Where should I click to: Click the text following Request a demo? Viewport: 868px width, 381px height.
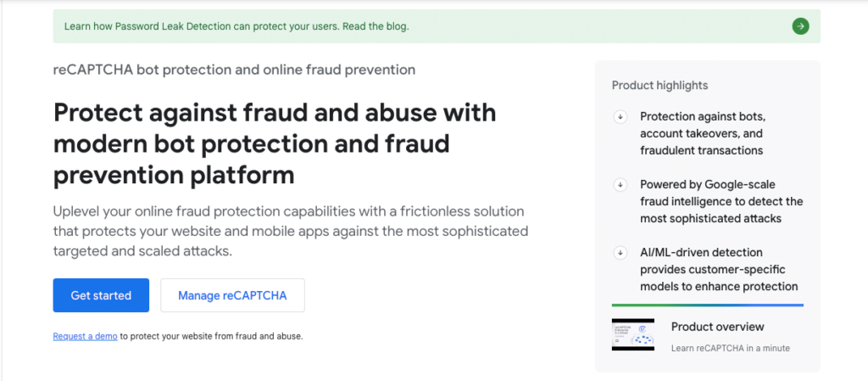[x=211, y=336]
